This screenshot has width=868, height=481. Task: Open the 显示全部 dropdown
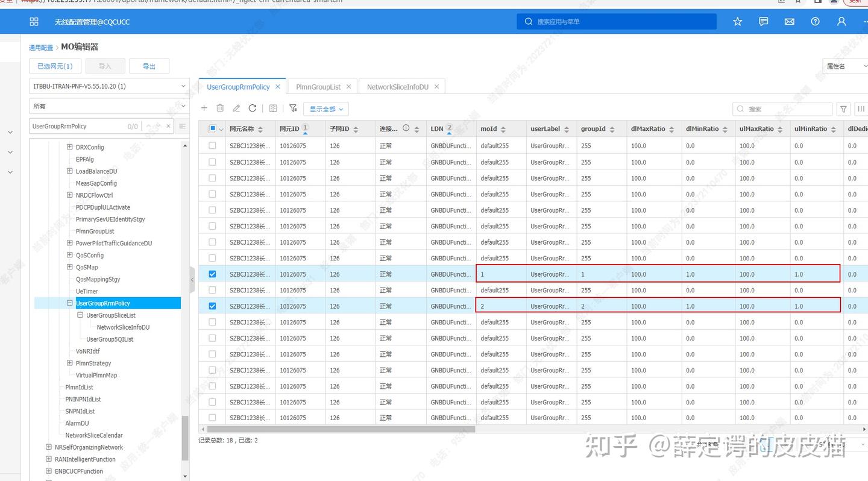click(326, 109)
